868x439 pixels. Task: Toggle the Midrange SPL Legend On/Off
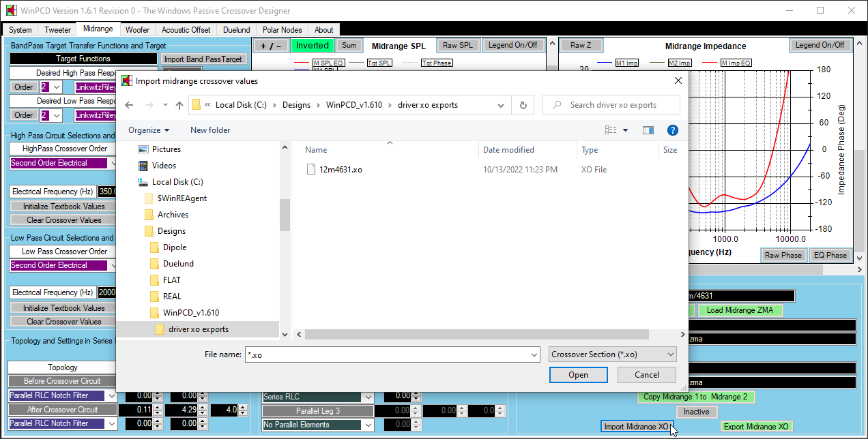[512, 45]
